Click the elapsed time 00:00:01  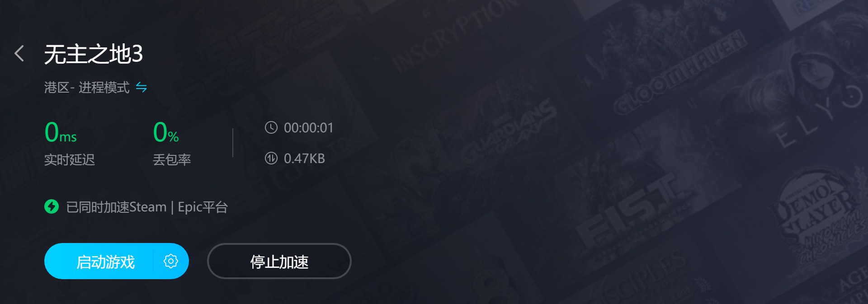(308, 128)
